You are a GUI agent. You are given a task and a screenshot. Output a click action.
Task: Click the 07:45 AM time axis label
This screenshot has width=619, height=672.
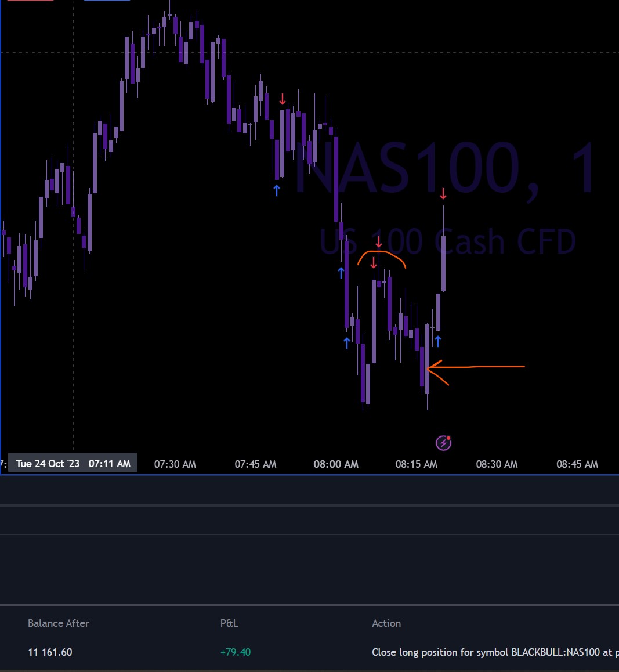[255, 464]
